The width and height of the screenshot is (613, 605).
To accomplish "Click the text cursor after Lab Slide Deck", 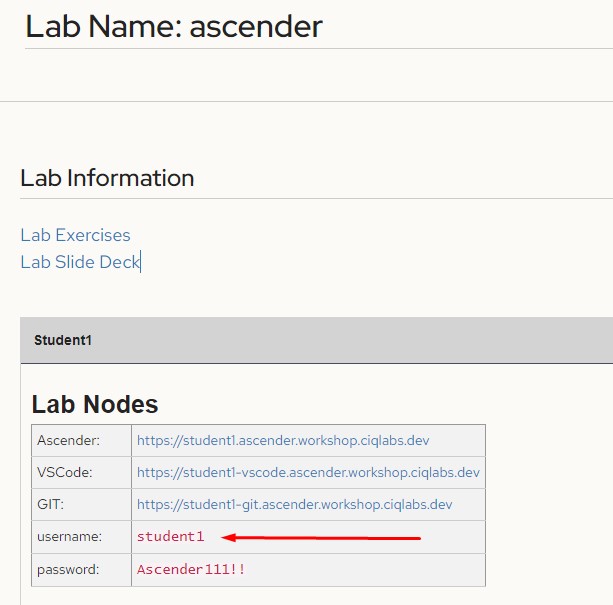I will 141,262.
